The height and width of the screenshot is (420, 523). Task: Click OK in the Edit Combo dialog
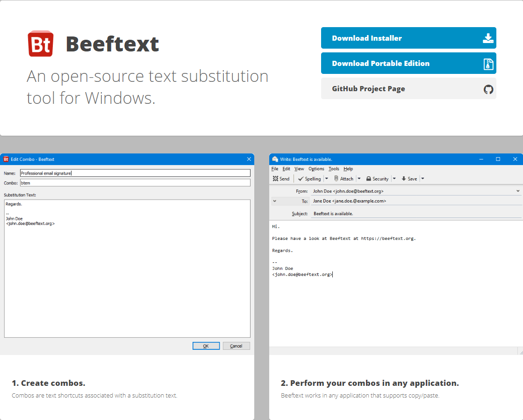[206, 346]
